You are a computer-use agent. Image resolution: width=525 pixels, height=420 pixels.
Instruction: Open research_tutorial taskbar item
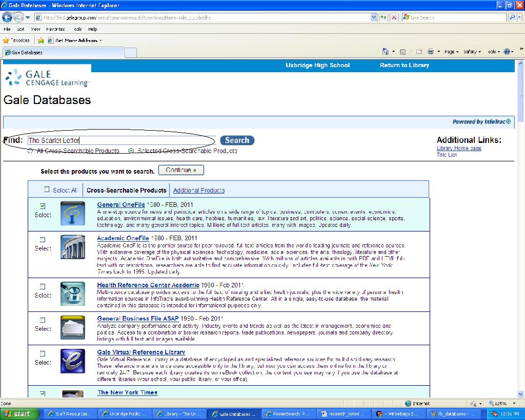click(x=343, y=414)
